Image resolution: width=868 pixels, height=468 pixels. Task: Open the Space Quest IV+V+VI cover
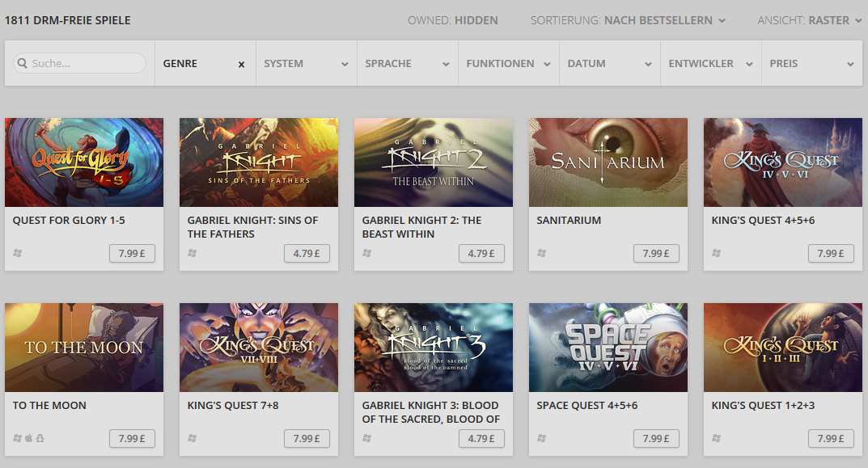[x=608, y=348]
